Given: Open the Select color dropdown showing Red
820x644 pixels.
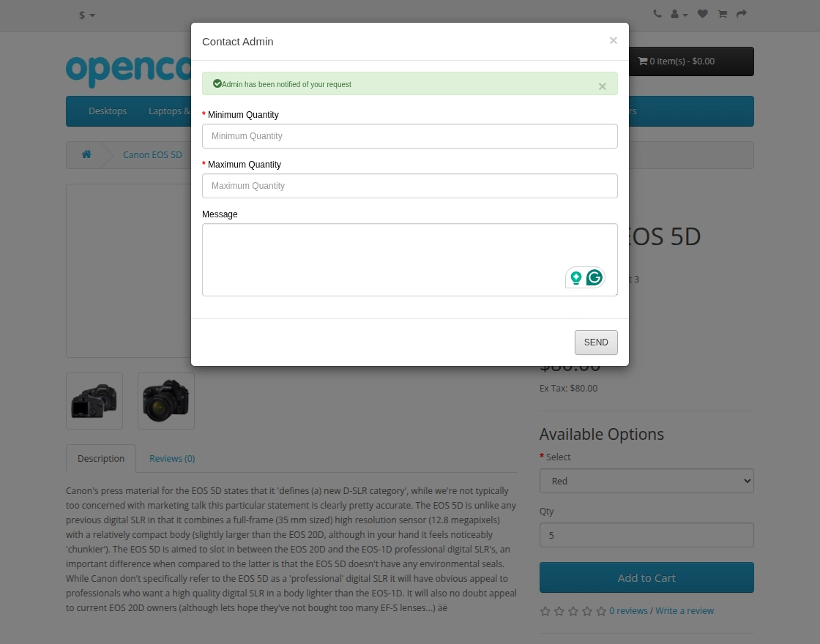Looking at the screenshot, I should (x=646, y=481).
